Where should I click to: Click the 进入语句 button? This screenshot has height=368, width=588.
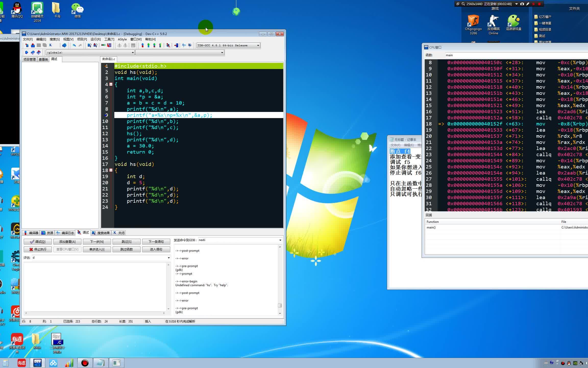pos(156,249)
